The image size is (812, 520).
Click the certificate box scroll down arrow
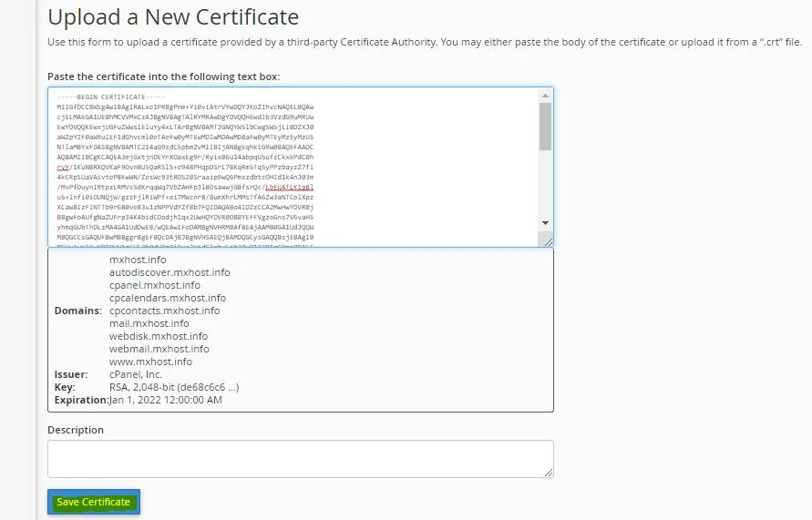pyautogui.click(x=545, y=223)
